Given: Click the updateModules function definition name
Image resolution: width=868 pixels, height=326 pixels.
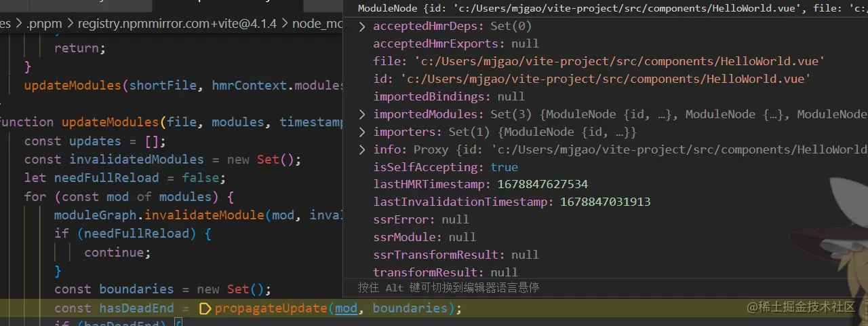Looking at the screenshot, I should [110, 122].
